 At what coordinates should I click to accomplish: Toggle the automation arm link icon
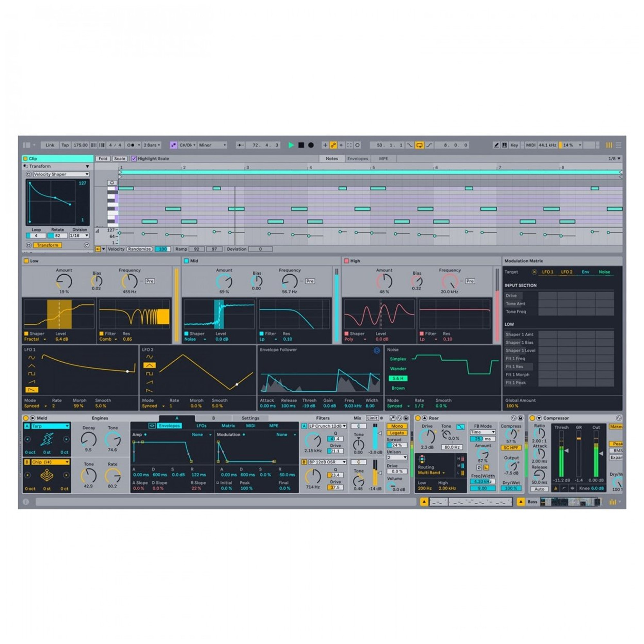333,145
